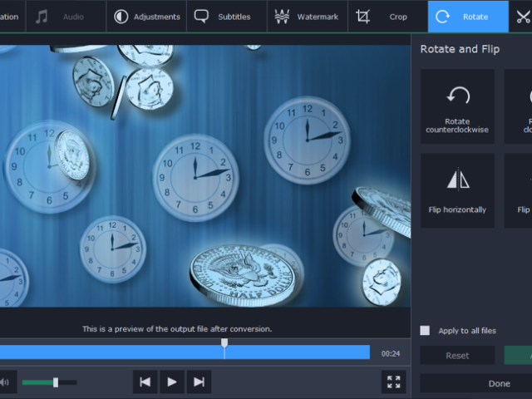Click the blue timeline progress bar
Screen dimensions: 532x399
pyautogui.click(x=185, y=352)
